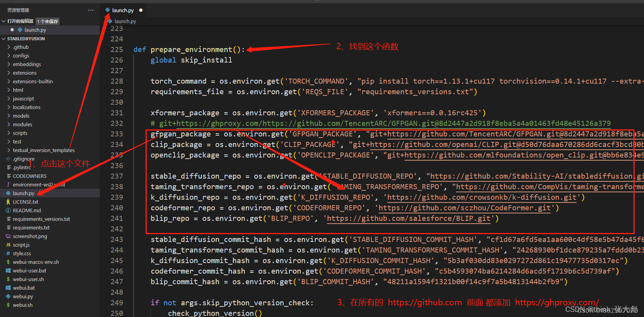Image resolution: width=644 pixels, height=317 pixels.
Task: Click line number 233 in the gutter
Action: (117, 134)
